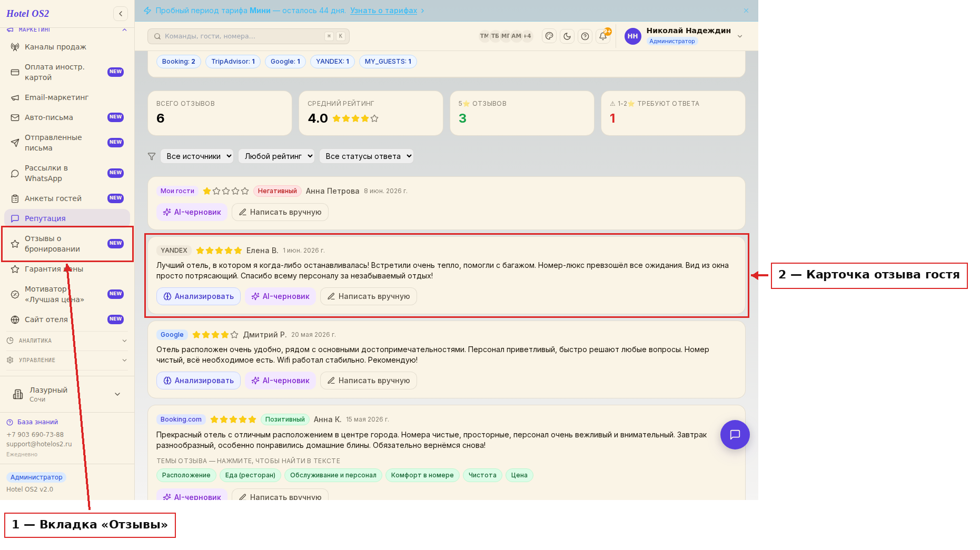980x550 pixels.
Task: Open the help question mark icon
Action: [x=585, y=36]
